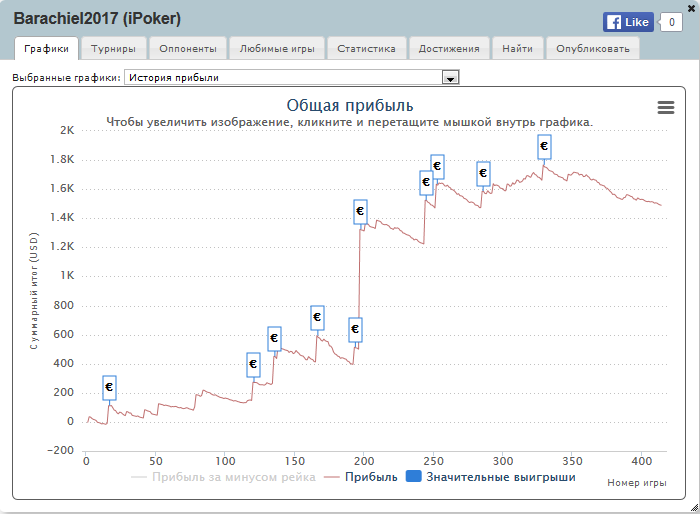This screenshot has width=700, height=514.
Task: Click the euro marker at 600 near game 193
Action: pyautogui.click(x=355, y=330)
